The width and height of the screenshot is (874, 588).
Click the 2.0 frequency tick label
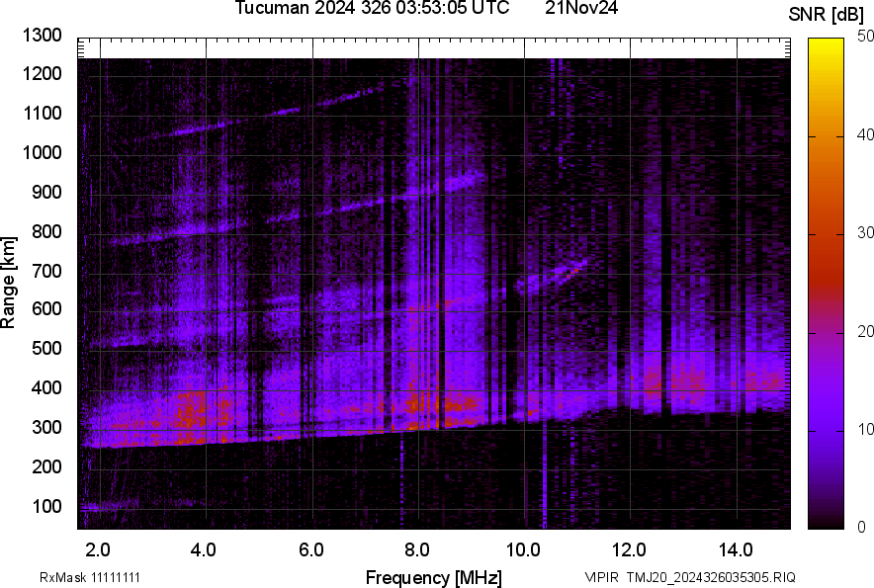tap(98, 549)
